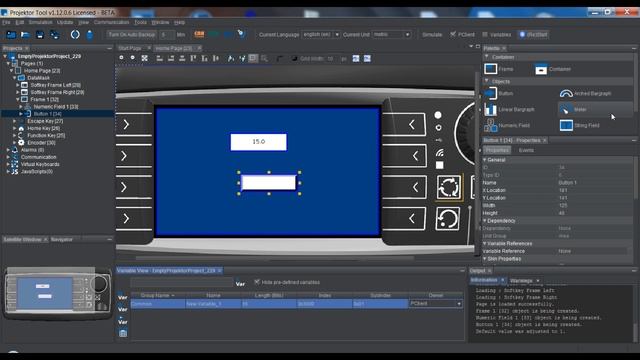Click the Name value Button 1 in properties
640x360 pixels.
coord(567,183)
